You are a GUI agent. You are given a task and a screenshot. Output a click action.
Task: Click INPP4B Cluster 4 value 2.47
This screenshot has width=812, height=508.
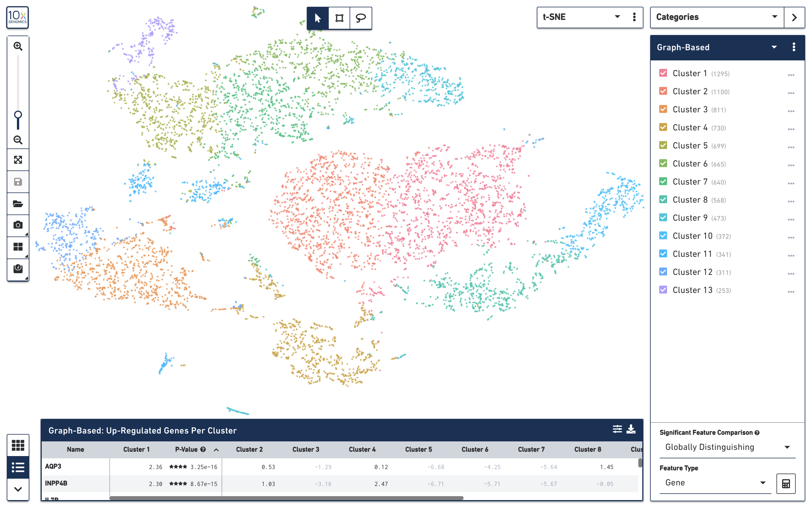click(381, 484)
